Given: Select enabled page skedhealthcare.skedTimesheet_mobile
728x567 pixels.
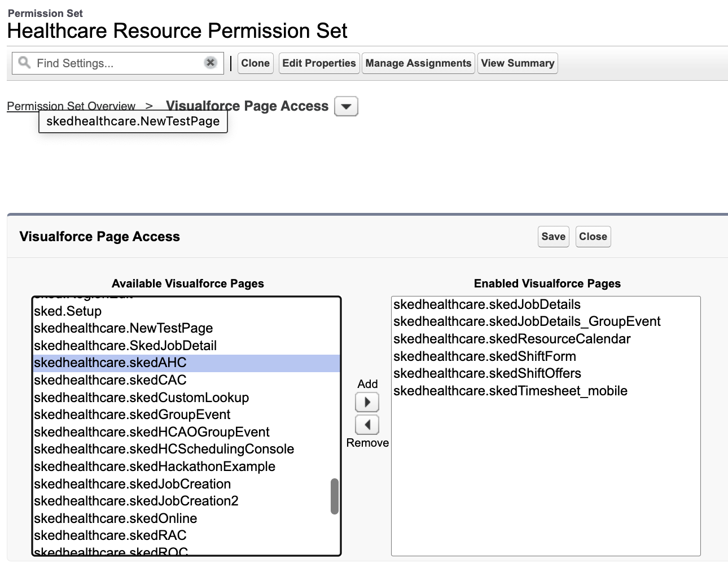Looking at the screenshot, I should coord(546,391).
